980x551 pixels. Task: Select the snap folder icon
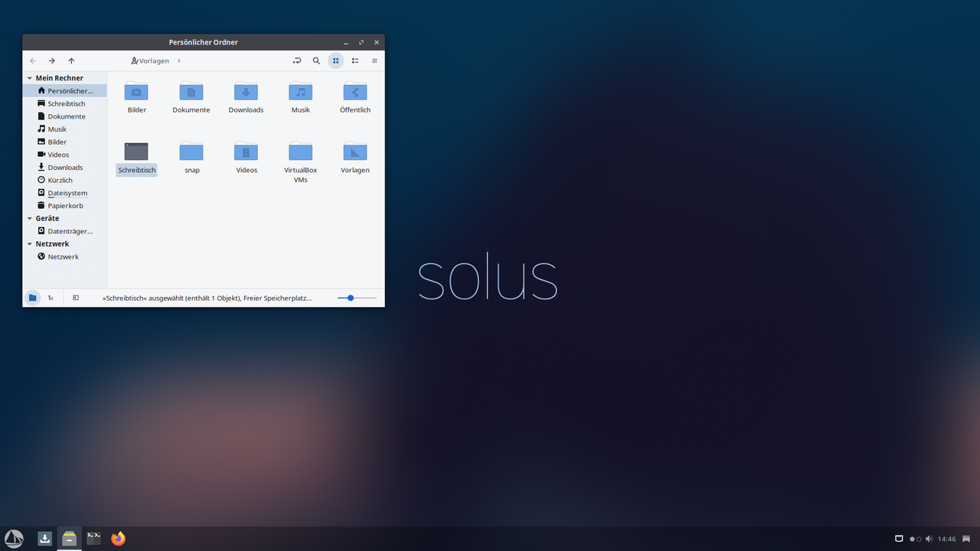pos(191,151)
